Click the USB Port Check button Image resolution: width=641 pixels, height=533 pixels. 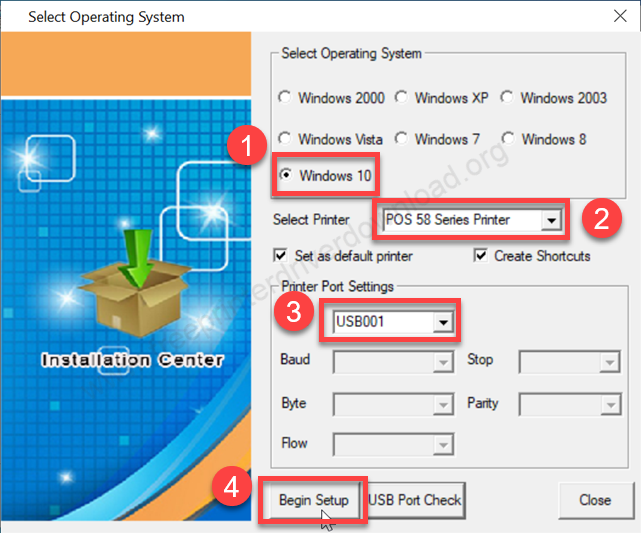pyautogui.click(x=415, y=500)
